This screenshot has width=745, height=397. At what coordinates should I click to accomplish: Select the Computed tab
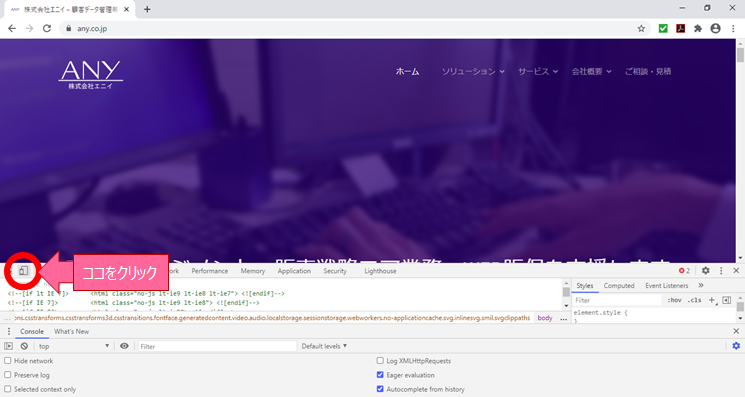click(619, 285)
